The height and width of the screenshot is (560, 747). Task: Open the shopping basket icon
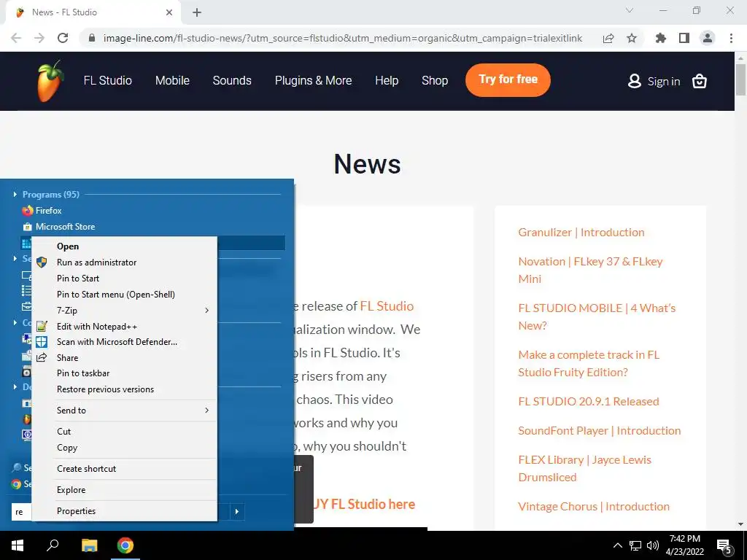(699, 82)
